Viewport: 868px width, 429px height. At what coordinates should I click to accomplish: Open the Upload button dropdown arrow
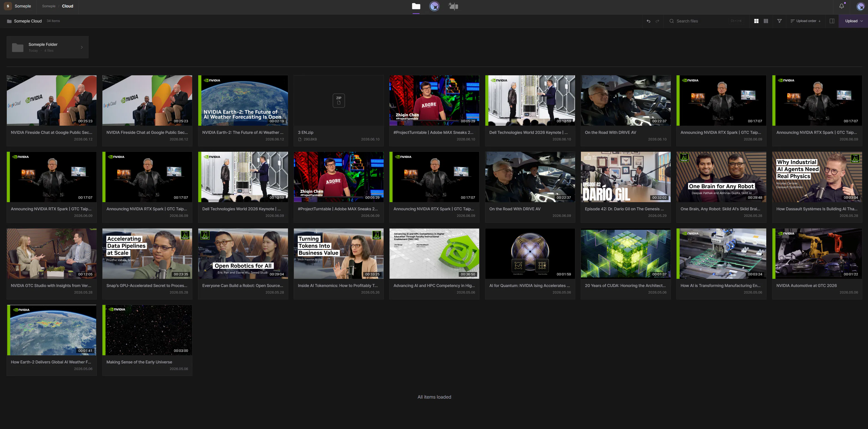(862, 21)
